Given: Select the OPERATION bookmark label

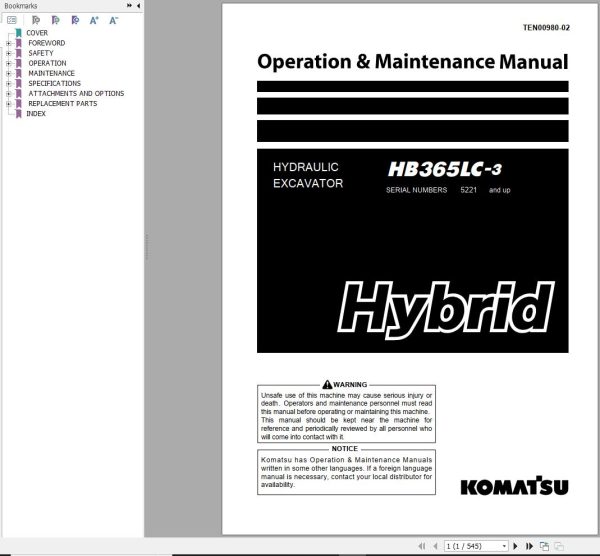Looking at the screenshot, I should [47, 63].
